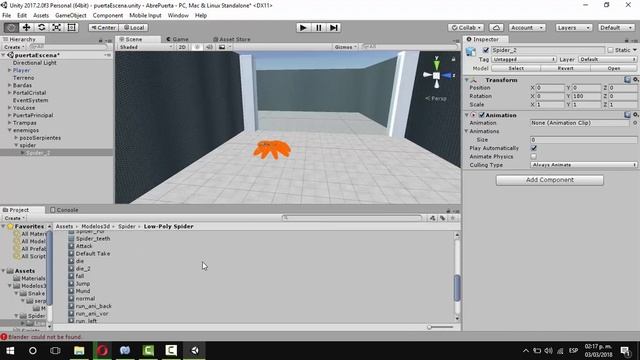Open Transform component settings gear
This screenshot has height=360, width=640.
point(636,80)
